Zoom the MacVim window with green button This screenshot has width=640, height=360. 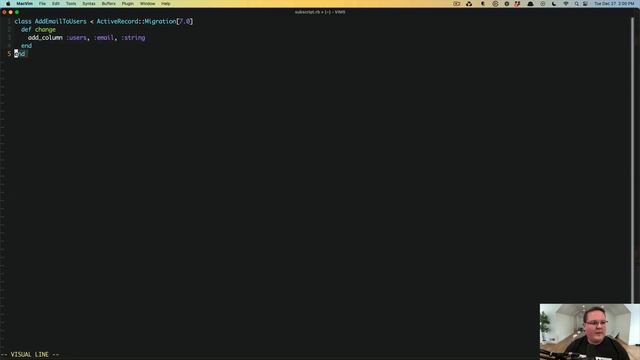17,12
